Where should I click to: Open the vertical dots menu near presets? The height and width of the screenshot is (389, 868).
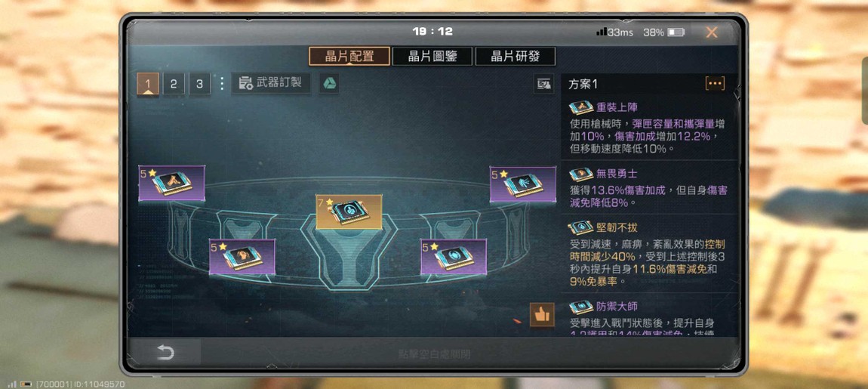[222, 84]
